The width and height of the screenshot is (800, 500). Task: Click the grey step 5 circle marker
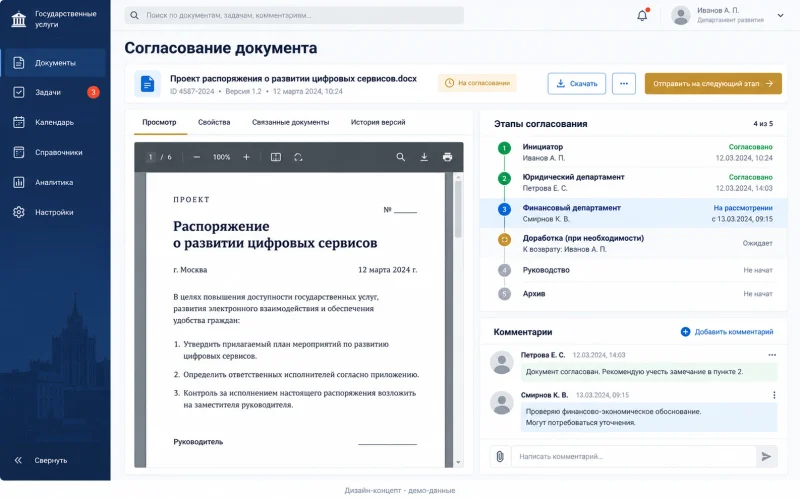click(504, 293)
